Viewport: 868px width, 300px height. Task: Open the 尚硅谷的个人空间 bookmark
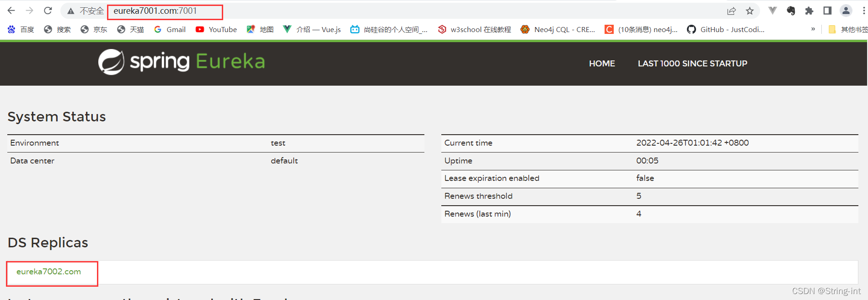389,29
